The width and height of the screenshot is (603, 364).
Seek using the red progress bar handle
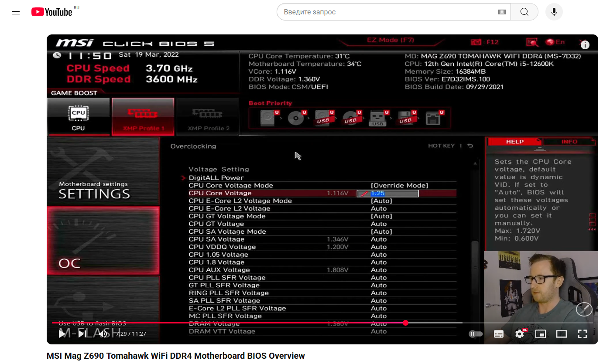(x=405, y=323)
